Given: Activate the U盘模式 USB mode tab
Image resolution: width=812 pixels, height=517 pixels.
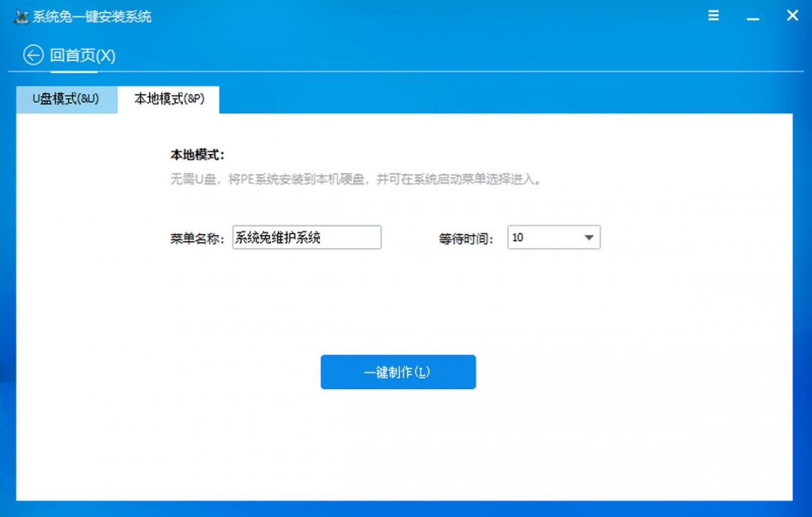Looking at the screenshot, I should pos(66,99).
